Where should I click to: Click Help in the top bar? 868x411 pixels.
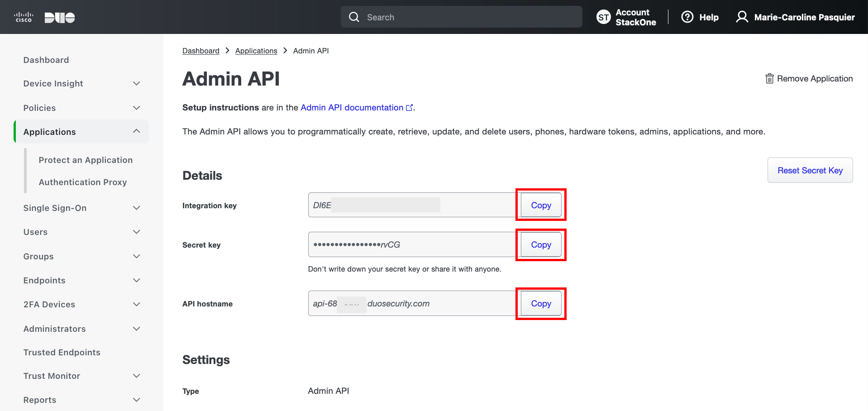709,17
